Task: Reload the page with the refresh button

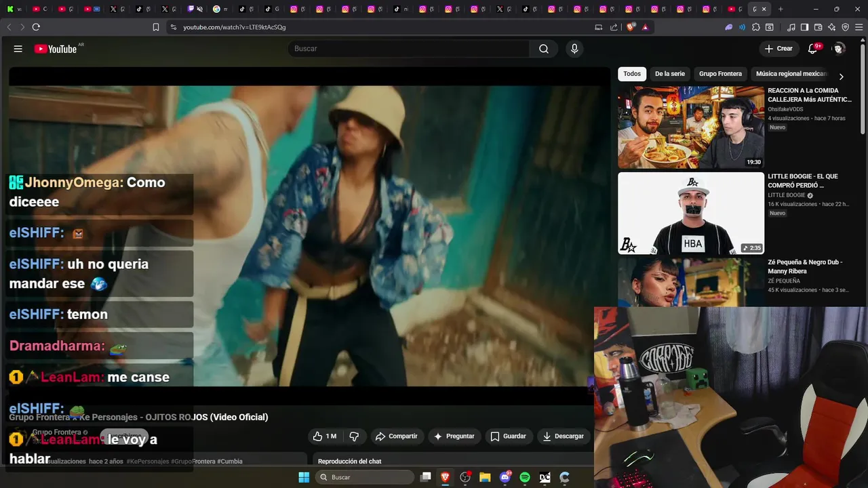Action: [36, 27]
